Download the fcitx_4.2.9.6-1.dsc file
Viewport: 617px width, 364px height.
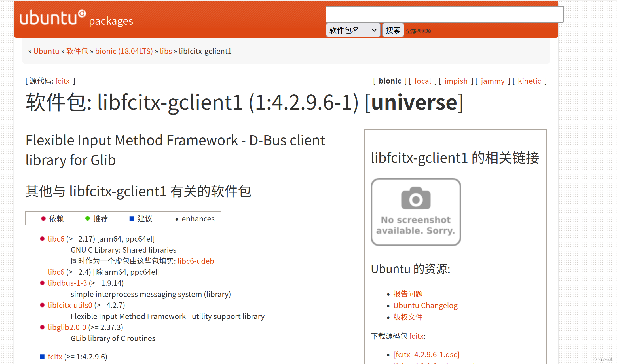[426, 354]
